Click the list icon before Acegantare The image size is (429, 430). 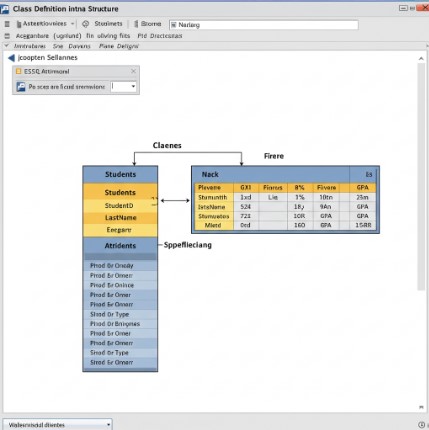pos(7,36)
